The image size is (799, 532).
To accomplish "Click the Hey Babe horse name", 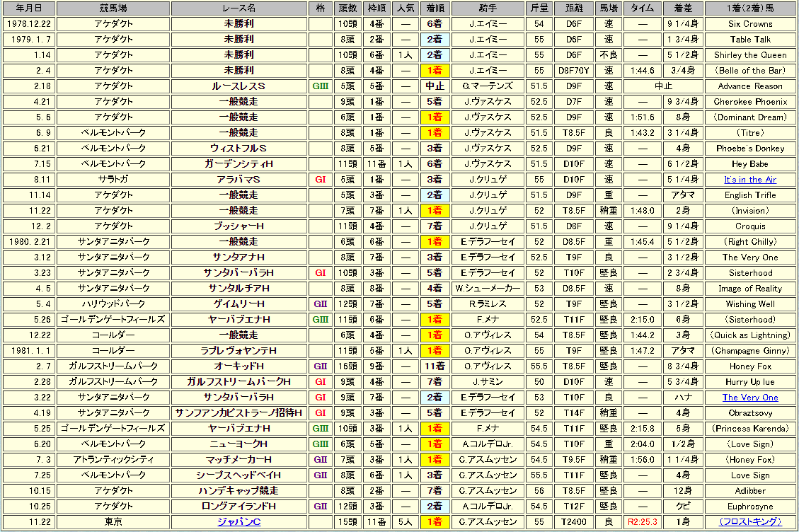I will (750, 164).
